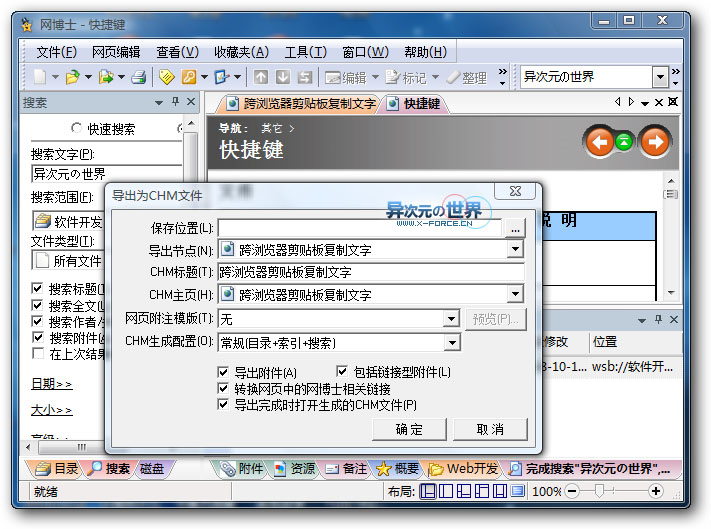Click the 搜索文字 input field
This screenshot has height=529, width=711.
pyautogui.click(x=107, y=174)
